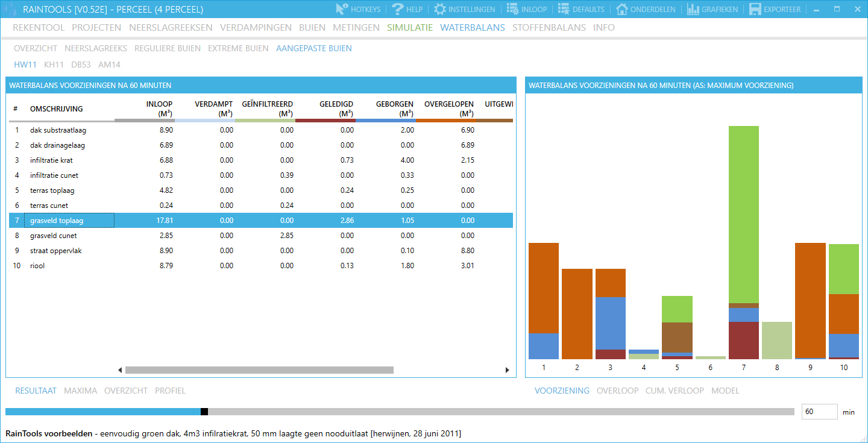Click the Grafieken chart icon
The width and height of the screenshot is (868, 443).
(x=693, y=9)
